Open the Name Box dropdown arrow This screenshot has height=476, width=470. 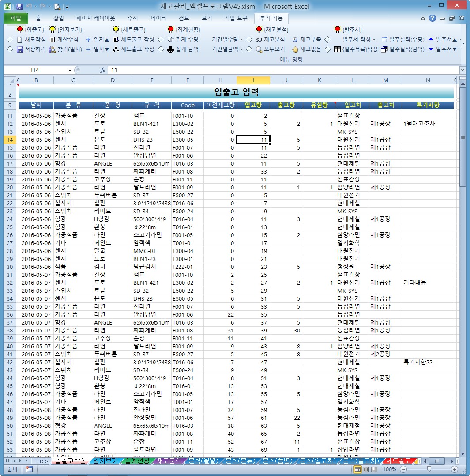pos(70,71)
